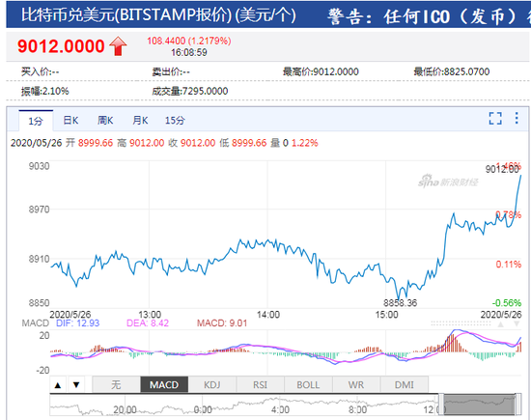
Task: Select the MACD indicator button
Action: [164, 385]
